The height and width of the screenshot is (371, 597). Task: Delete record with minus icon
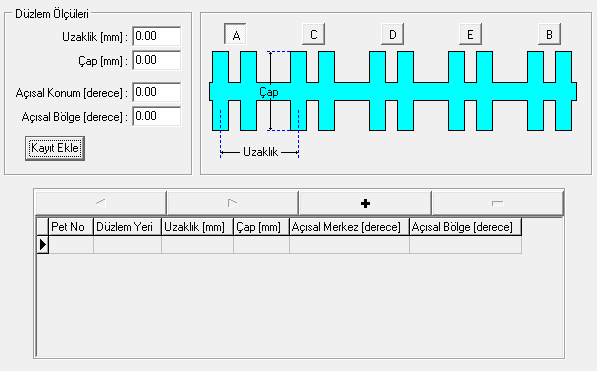pyautogui.click(x=498, y=203)
